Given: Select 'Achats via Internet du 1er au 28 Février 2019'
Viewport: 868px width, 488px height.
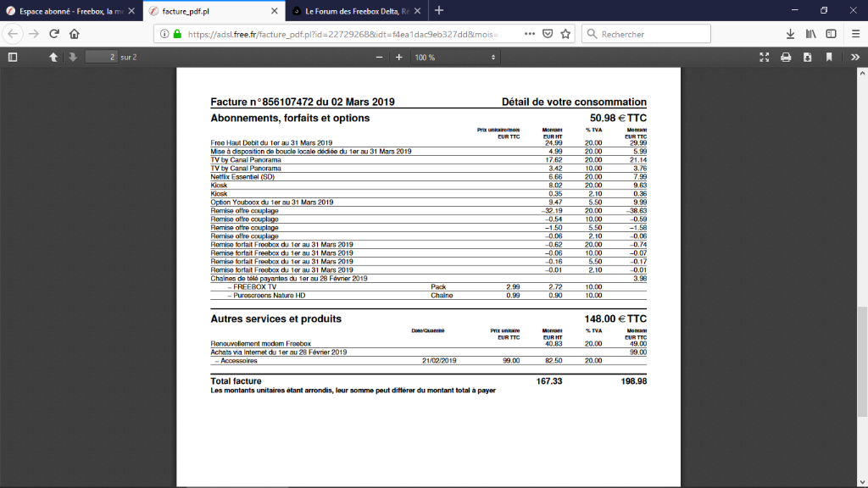Looking at the screenshot, I should click(x=278, y=352).
